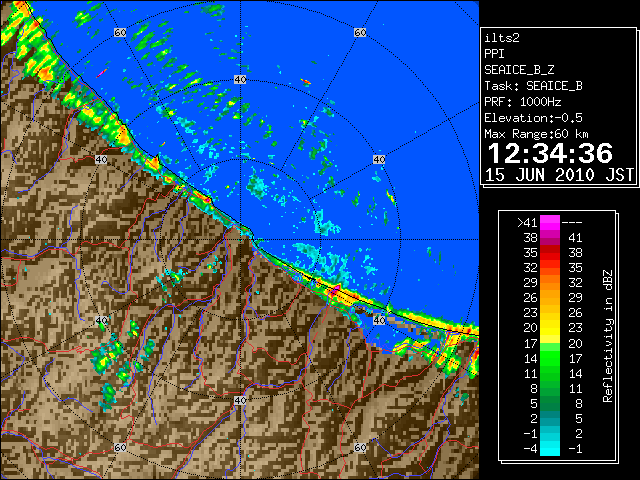The width and height of the screenshot is (640, 480).
Task: Pick the magenta >41 dBZ color swatch
Action: (550, 223)
